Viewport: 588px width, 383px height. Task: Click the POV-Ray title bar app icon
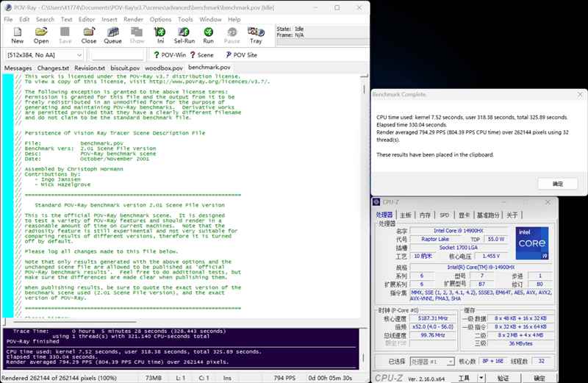click(8, 7)
